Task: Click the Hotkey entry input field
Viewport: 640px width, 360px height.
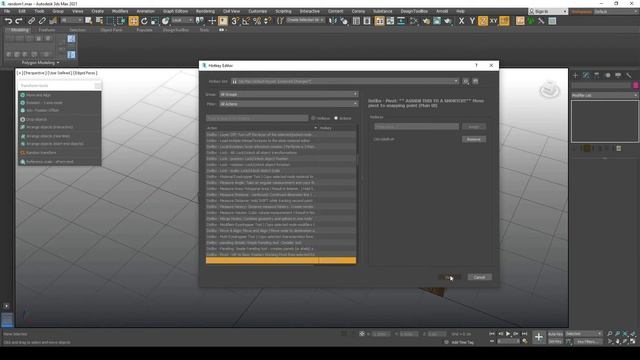Action: click(x=416, y=127)
